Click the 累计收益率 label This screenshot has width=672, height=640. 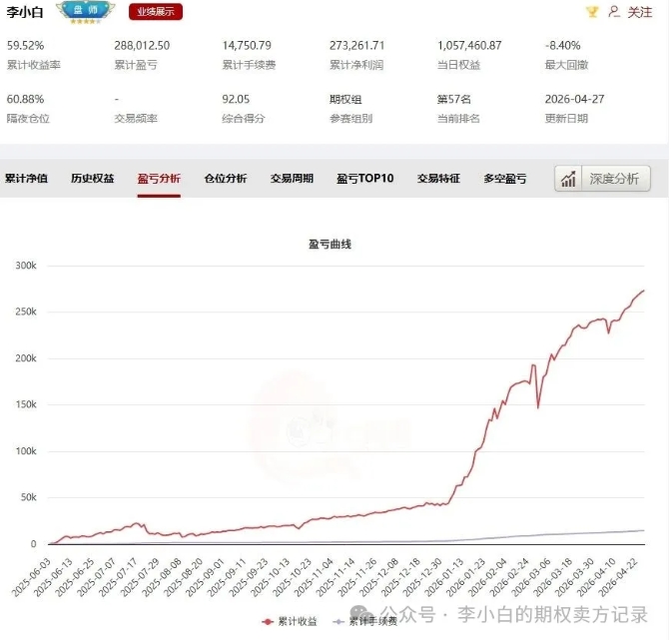click(33, 65)
